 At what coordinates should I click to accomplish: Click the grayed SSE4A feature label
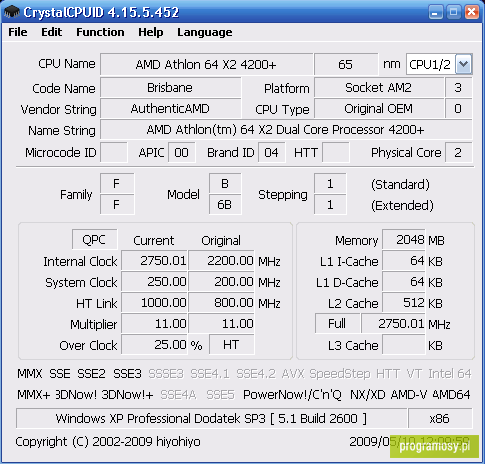coord(178,395)
